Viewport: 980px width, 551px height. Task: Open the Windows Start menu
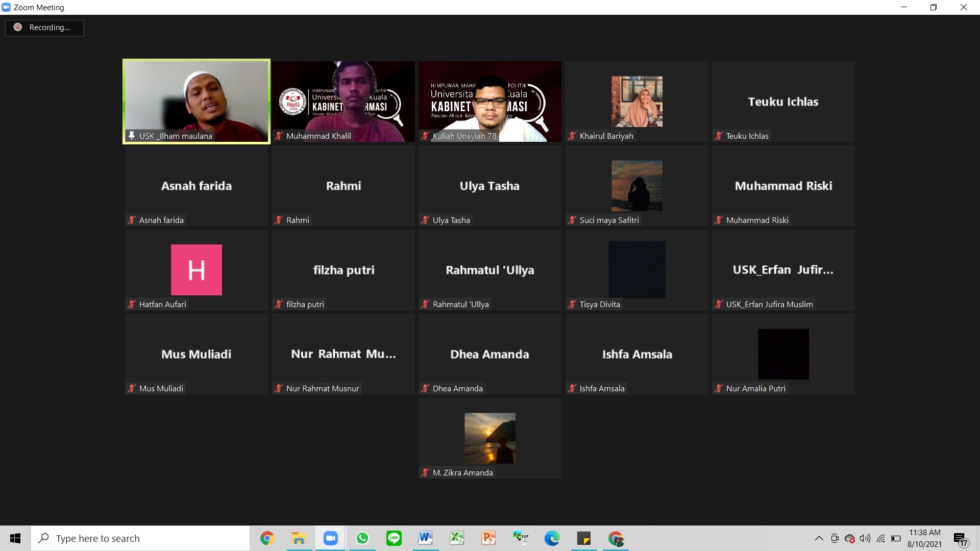tap(15, 538)
